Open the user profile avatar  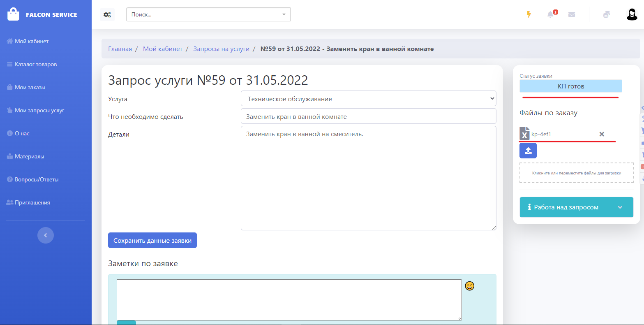pyautogui.click(x=632, y=14)
